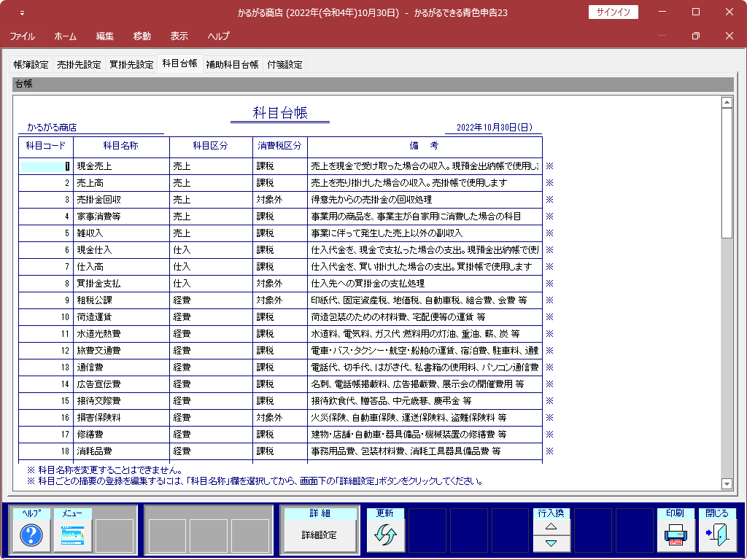The width and height of the screenshot is (747, 560).
Task: Close the inner document window
Action: (729, 36)
